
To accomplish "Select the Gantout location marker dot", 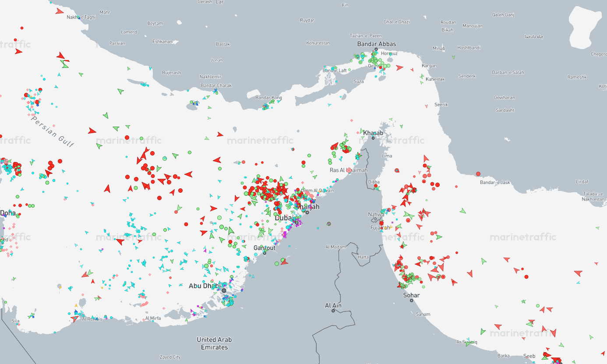I will click(x=265, y=253).
